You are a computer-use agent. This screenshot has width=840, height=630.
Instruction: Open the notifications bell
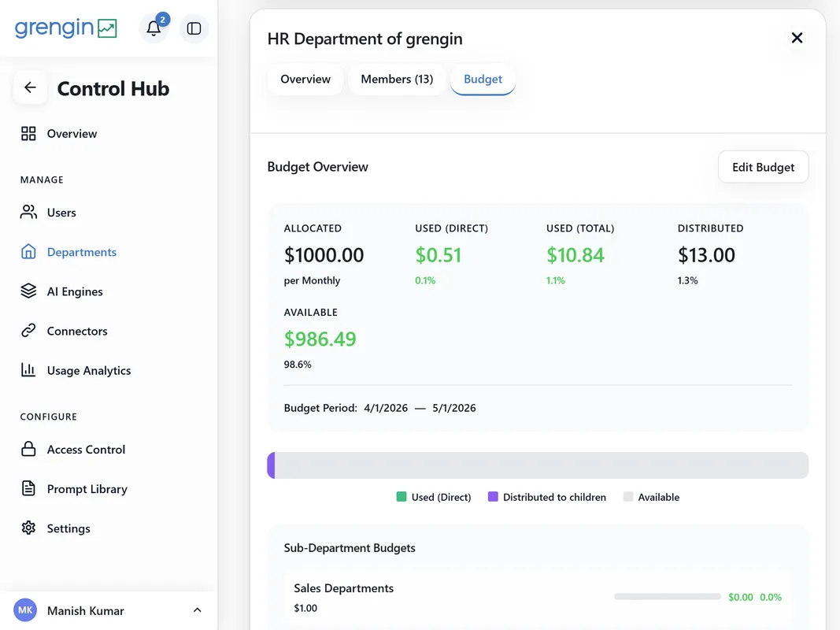click(154, 28)
